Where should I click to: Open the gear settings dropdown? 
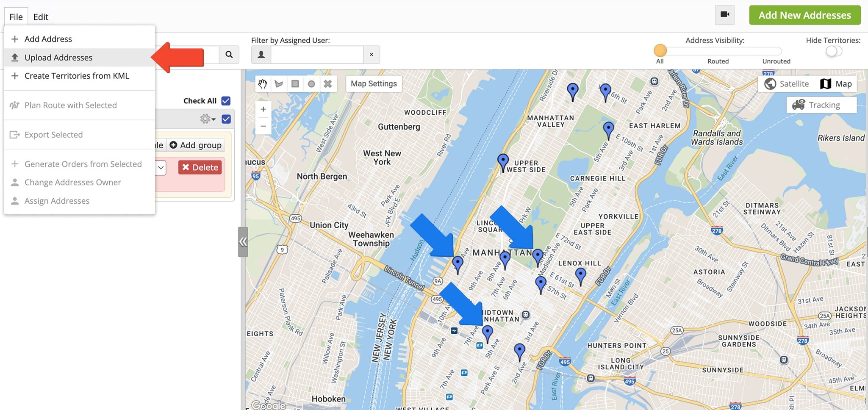click(x=208, y=119)
